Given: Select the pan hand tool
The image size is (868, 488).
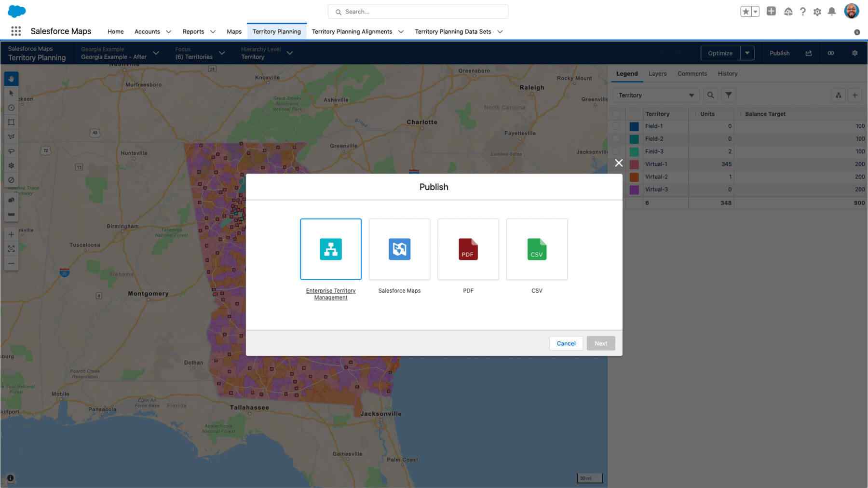Looking at the screenshot, I should click(11, 79).
